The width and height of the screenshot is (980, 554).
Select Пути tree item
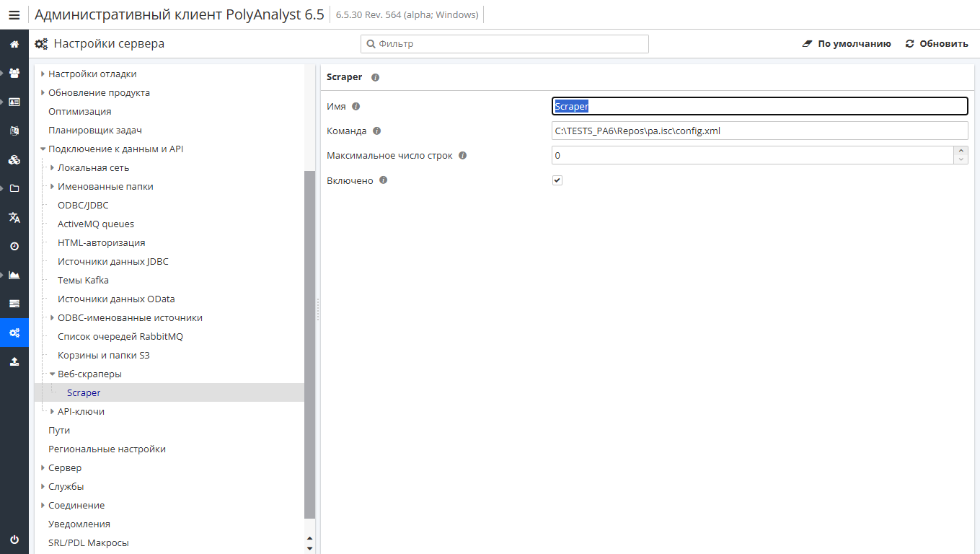pos(59,430)
